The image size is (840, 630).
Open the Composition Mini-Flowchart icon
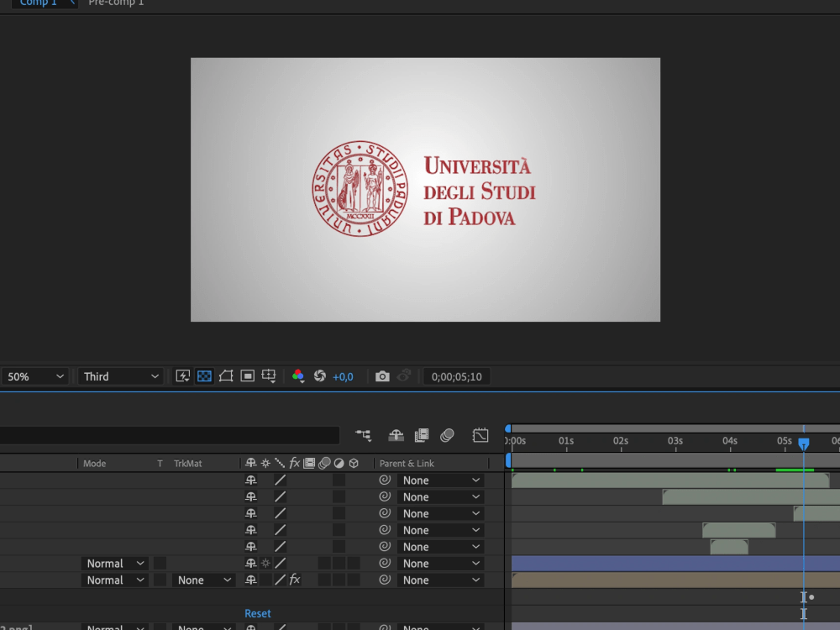[x=364, y=435]
